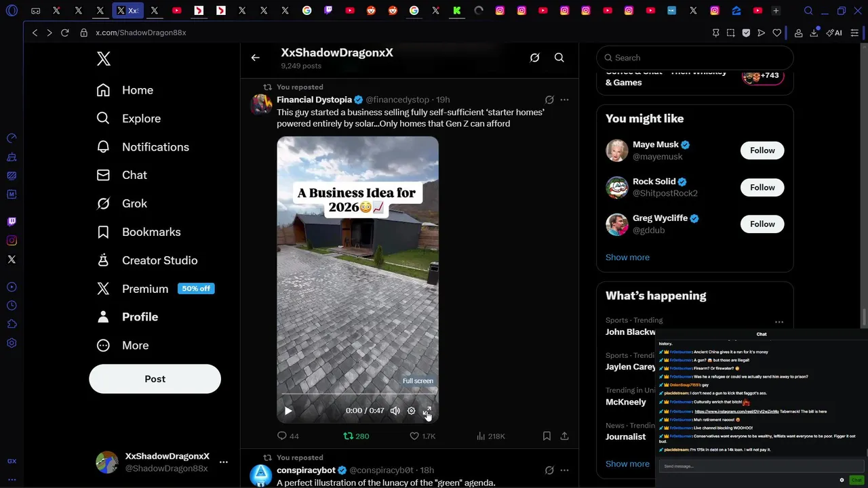Bookmark page with heart toolbar icon
868x488 pixels.
pyautogui.click(x=776, y=33)
